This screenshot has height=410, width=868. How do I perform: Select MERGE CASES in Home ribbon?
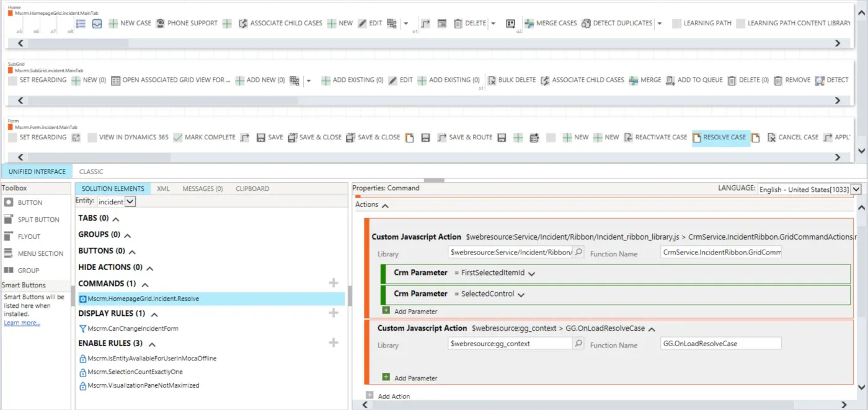(551, 24)
